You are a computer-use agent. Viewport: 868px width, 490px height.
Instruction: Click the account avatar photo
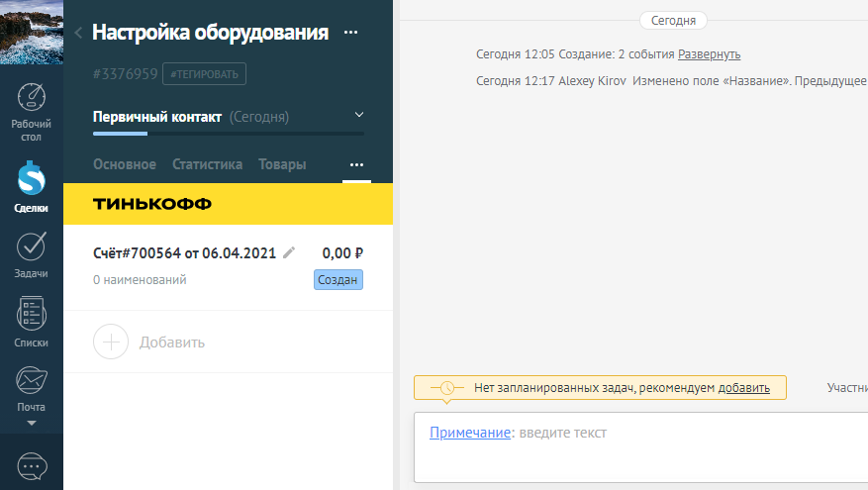click(32, 32)
